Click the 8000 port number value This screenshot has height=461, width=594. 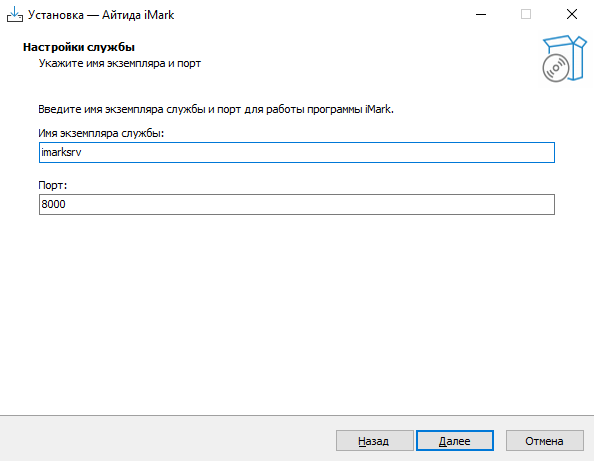pos(53,204)
